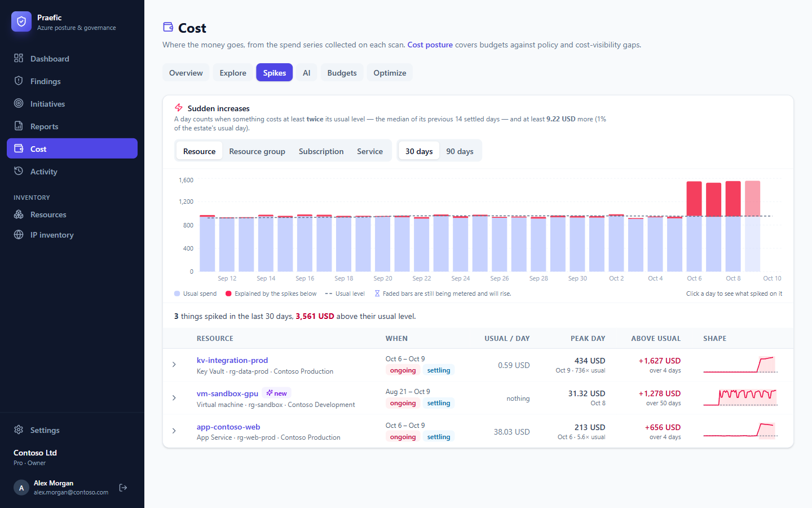Go to Findings in the sidebar
The width and height of the screenshot is (812, 508).
pyautogui.click(x=72, y=81)
